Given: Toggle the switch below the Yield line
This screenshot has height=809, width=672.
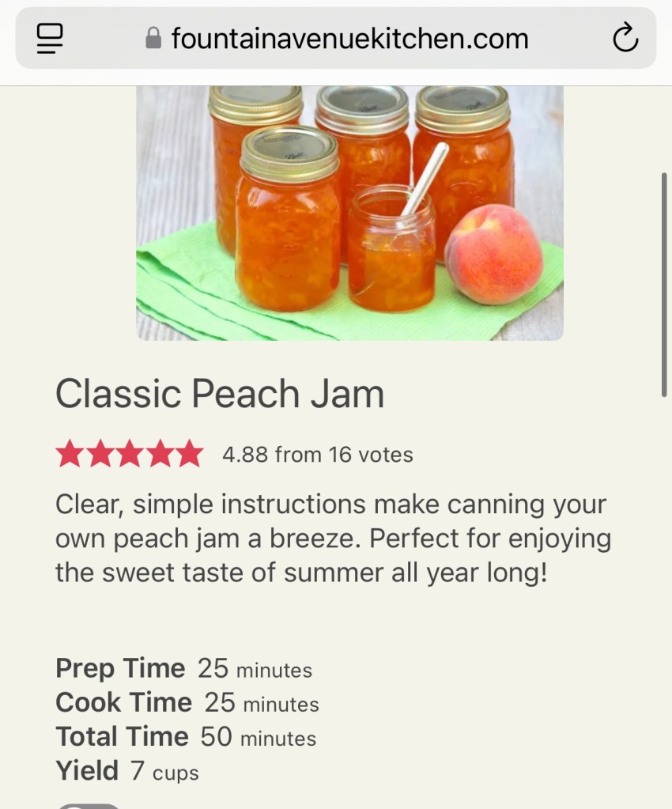Looking at the screenshot, I should (89, 805).
